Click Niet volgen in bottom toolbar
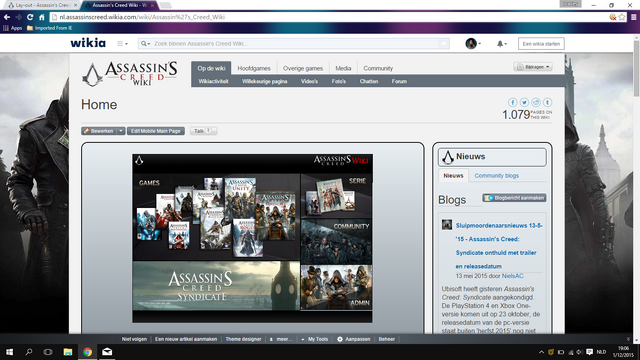The height and width of the screenshot is (360, 640). coord(134,339)
